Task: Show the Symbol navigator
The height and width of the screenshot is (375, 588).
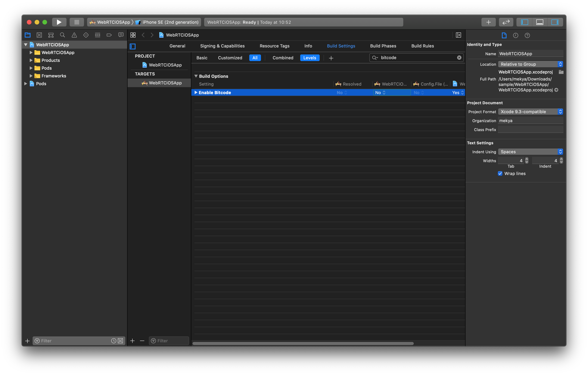Action: [x=51, y=35]
